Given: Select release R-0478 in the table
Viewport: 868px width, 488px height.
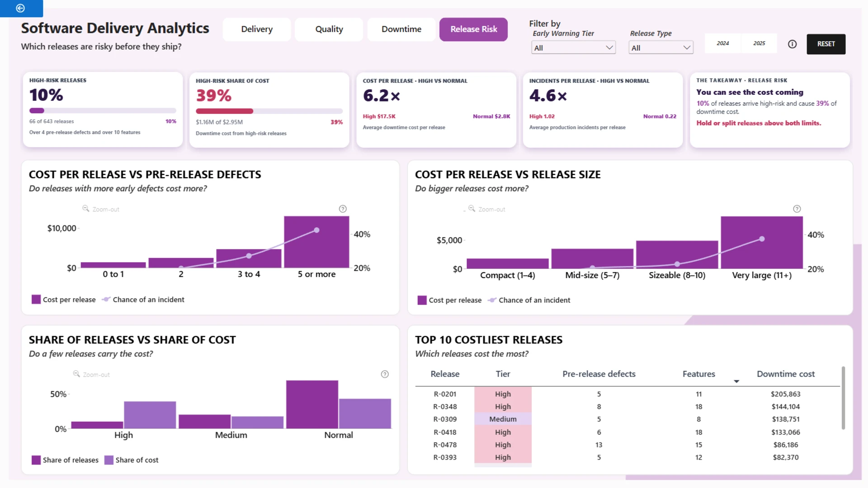Looking at the screenshot, I should pos(445,445).
